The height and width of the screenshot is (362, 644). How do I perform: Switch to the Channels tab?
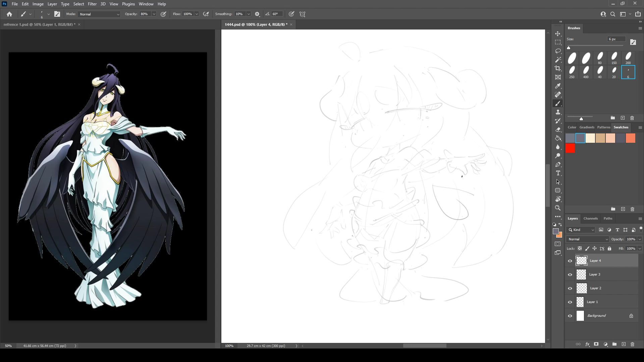click(x=590, y=219)
